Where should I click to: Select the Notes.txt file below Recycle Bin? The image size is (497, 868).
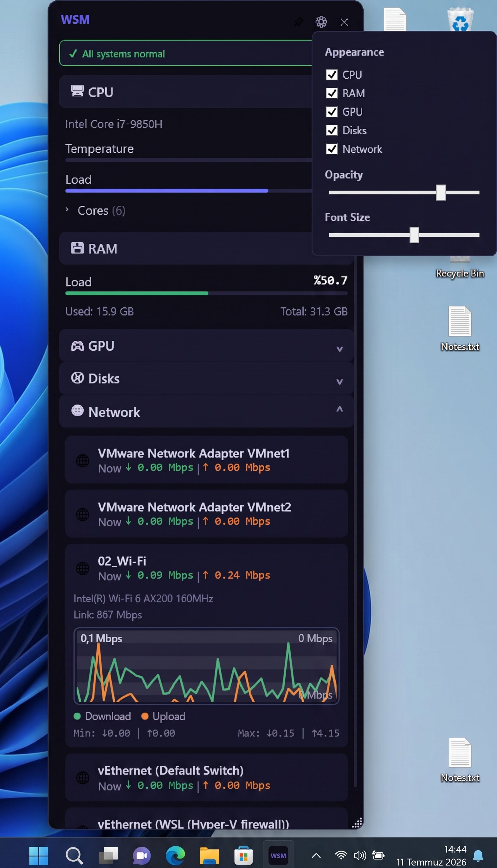pos(460,328)
